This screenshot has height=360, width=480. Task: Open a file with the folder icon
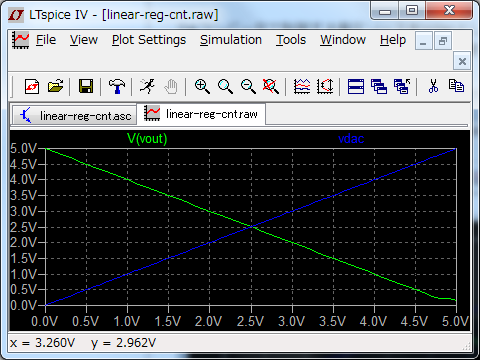click(55, 86)
